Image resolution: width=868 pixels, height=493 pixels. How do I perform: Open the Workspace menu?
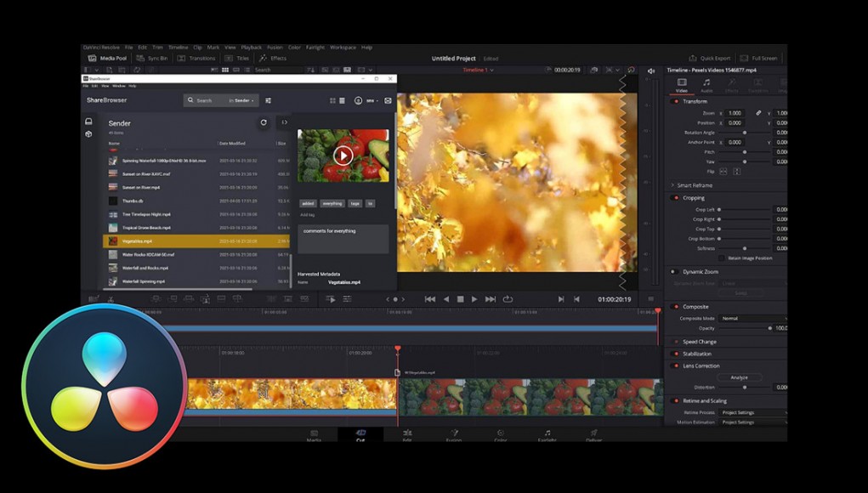pyautogui.click(x=343, y=48)
